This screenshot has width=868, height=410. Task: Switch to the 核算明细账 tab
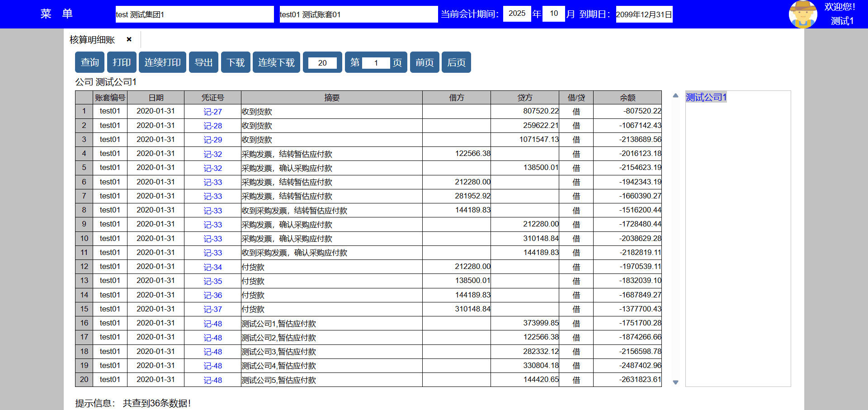[92, 40]
